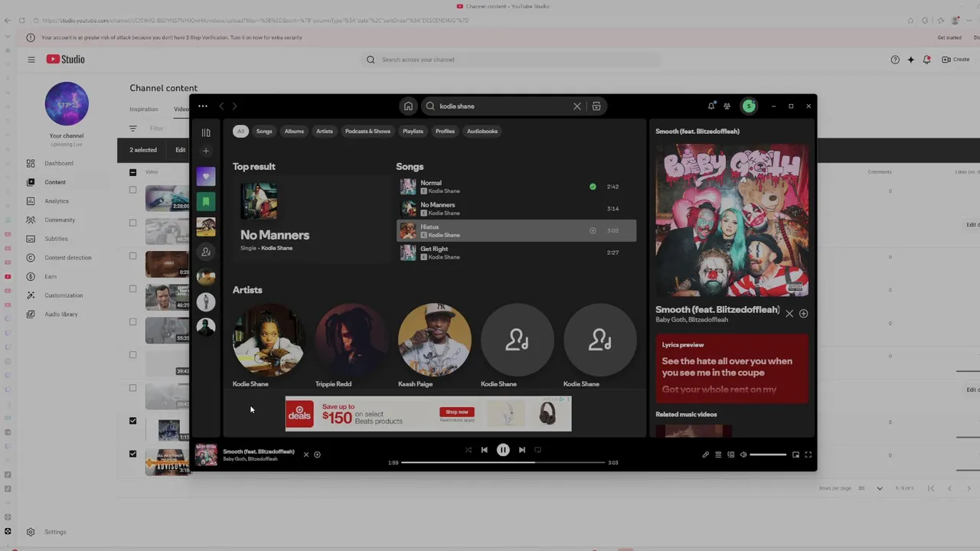Open the Spotify play queue
Image resolution: width=980 pixels, height=551 pixels.
tap(718, 455)
